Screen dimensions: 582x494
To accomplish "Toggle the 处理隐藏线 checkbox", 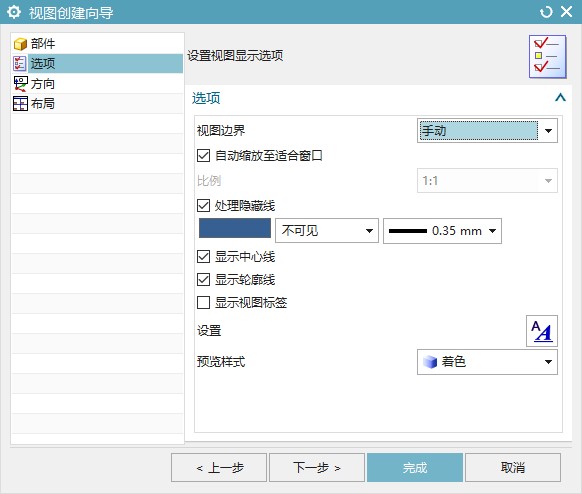I will click(x=203, y=205).
